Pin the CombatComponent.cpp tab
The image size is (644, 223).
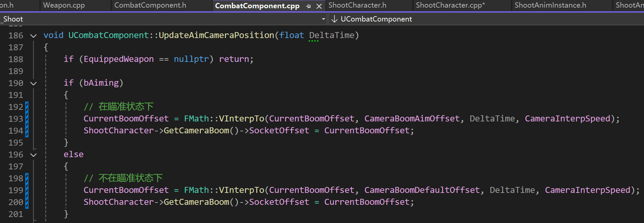(309, 6)
